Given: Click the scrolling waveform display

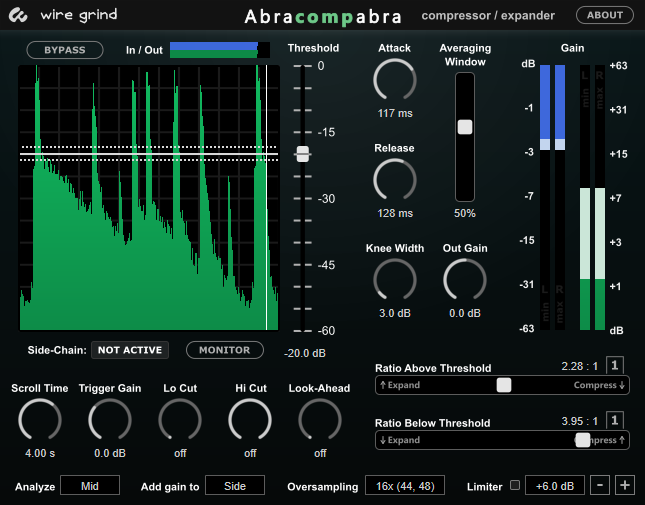Looking at the screenshot, I should 149,197.
